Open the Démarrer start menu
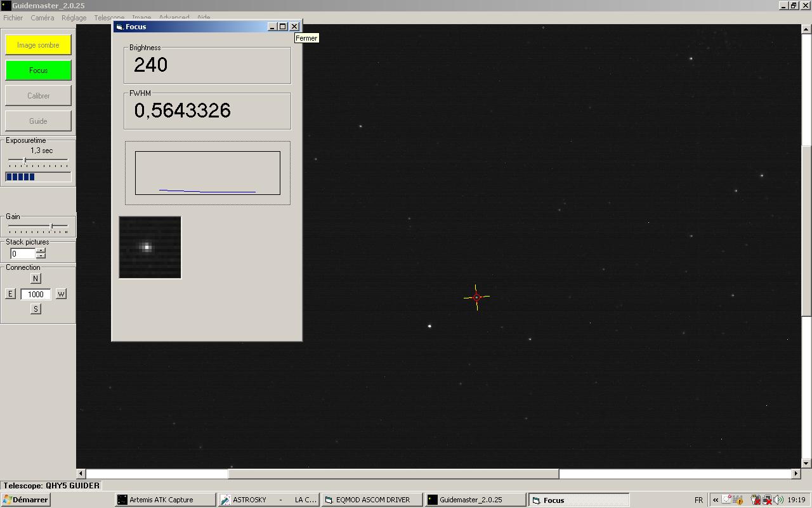 coord(25,500)
